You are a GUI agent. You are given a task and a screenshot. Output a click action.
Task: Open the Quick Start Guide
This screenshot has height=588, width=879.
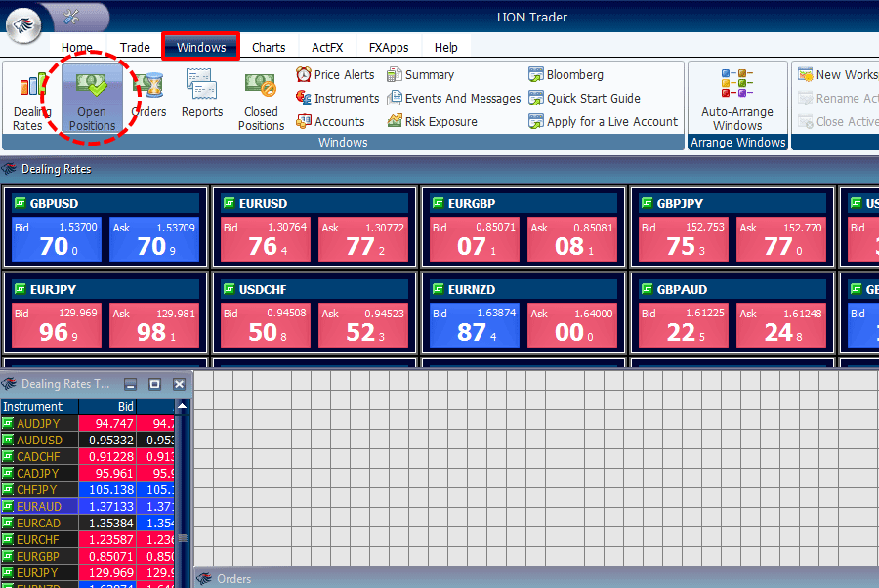[584, 98]
